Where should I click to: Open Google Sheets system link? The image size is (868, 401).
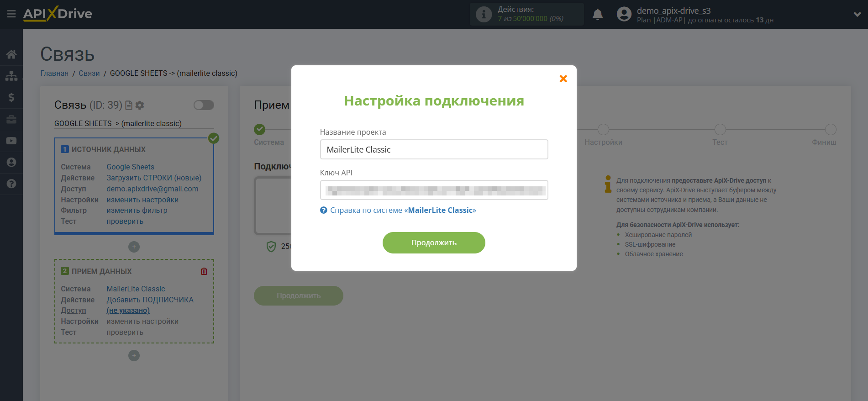click(130, 167)
